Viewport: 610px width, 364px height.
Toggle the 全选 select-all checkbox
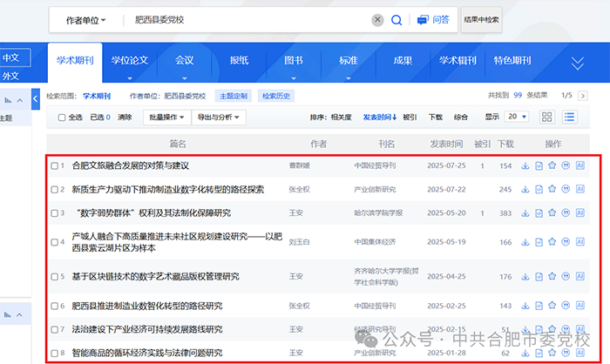point(62,117)
